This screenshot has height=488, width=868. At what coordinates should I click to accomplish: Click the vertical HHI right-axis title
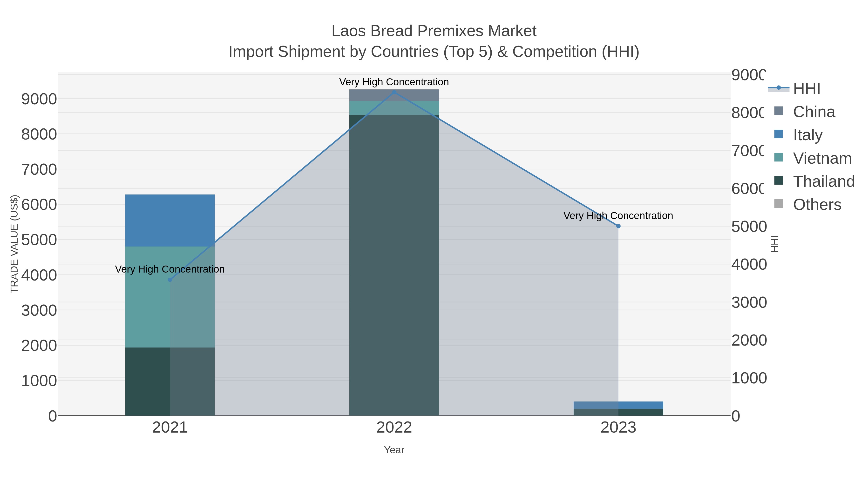tap(775, 244)
